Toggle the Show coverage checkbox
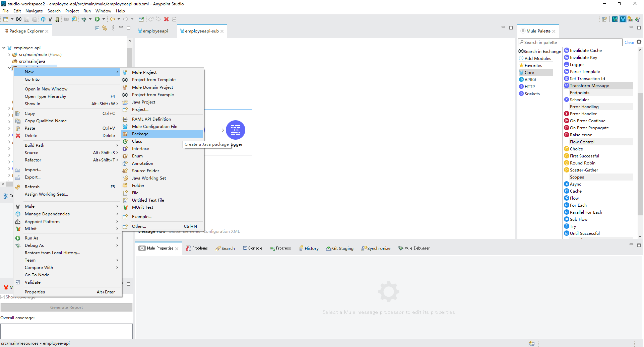This screenshot has width=644, height=347. tap(3, 297)
